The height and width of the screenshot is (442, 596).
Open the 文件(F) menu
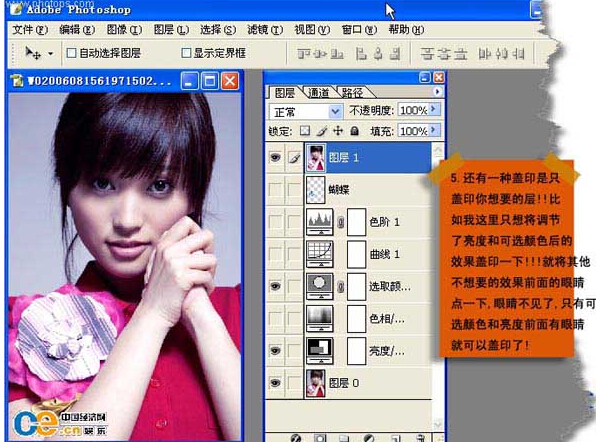[x=30, y=30]
